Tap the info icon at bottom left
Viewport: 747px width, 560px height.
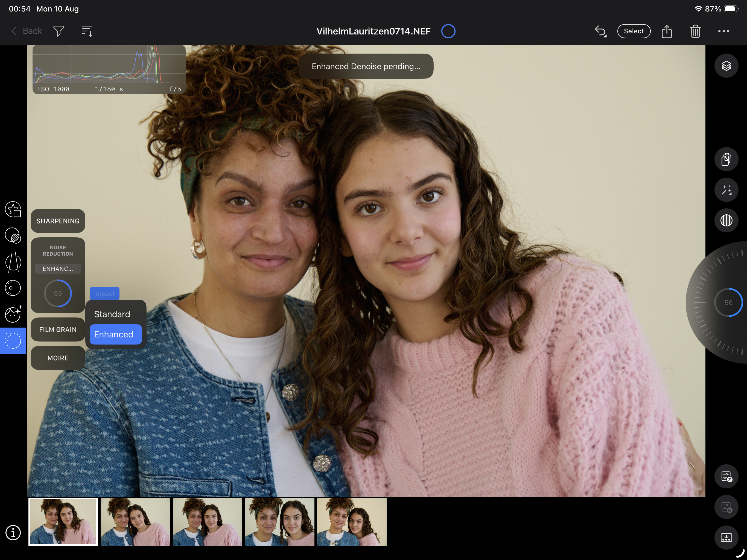[13, 533]
